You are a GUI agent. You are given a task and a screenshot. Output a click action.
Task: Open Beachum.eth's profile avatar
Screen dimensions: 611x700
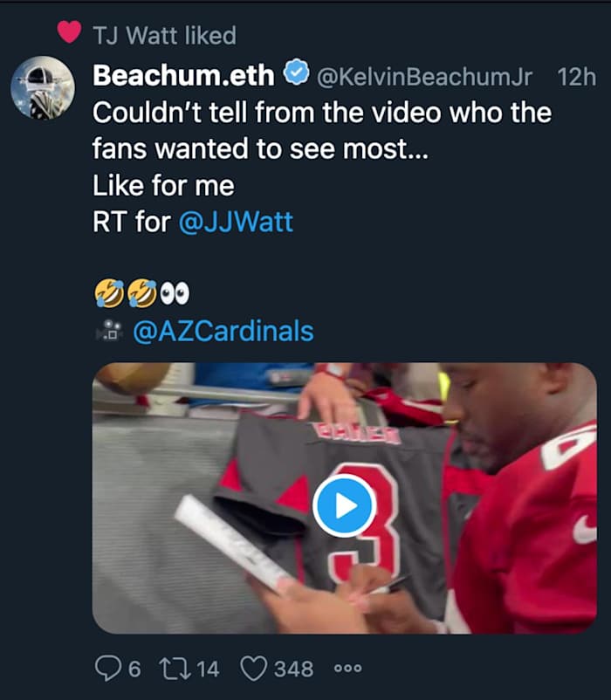click(42, 88)
